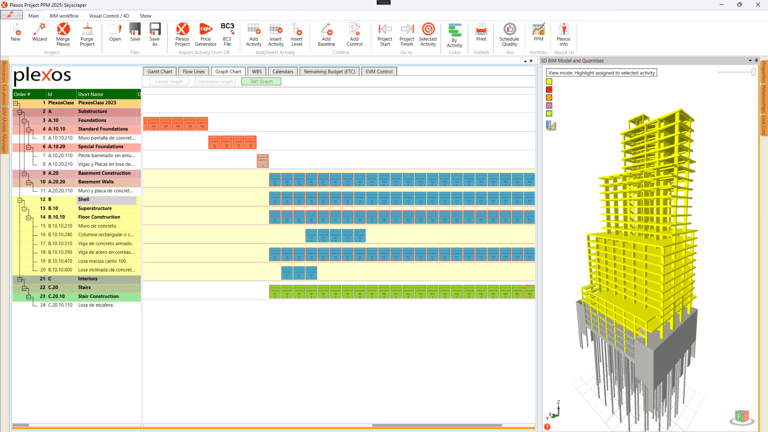
Task: Collapse the PlexosClass 2023 root node
Action: (16, 103)
